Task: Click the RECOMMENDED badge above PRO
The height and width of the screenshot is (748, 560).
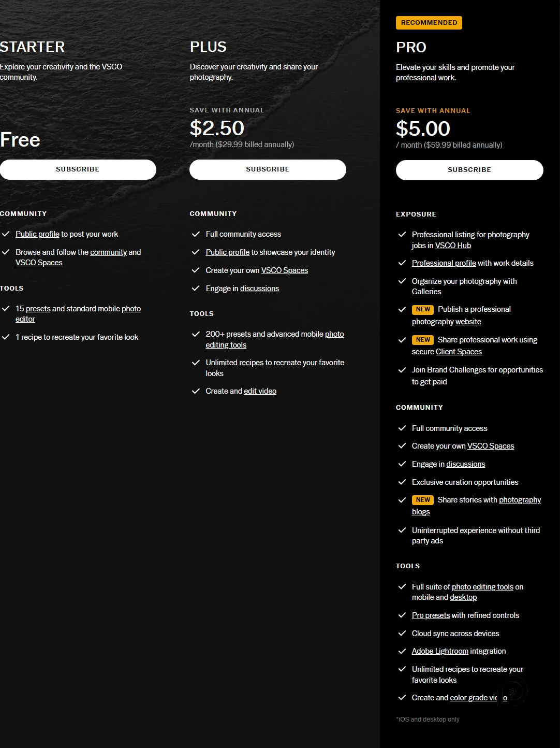Action: point(429,23)
